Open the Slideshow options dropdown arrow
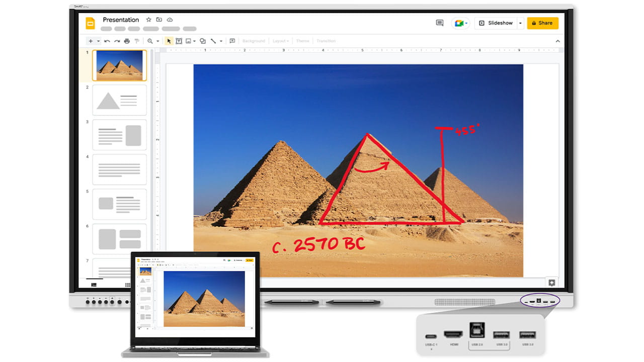This screenshot has width=644, height=362. coord(520,23)
